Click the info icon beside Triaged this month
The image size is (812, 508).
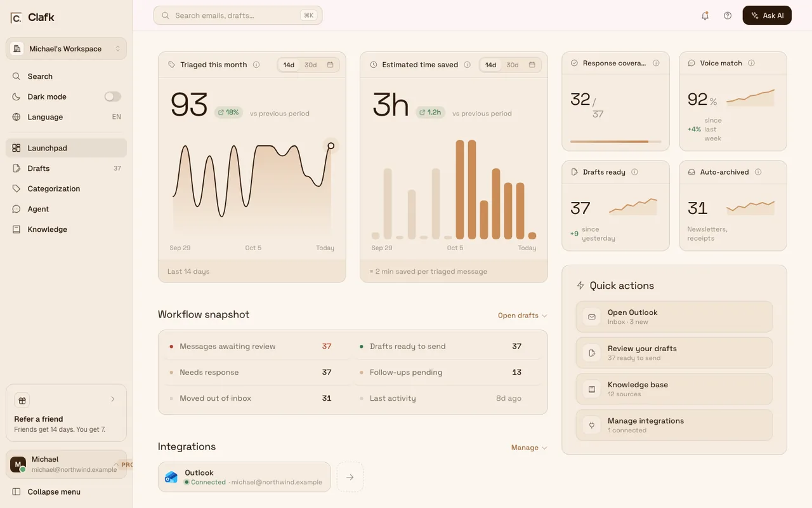[x=256, y=65]
